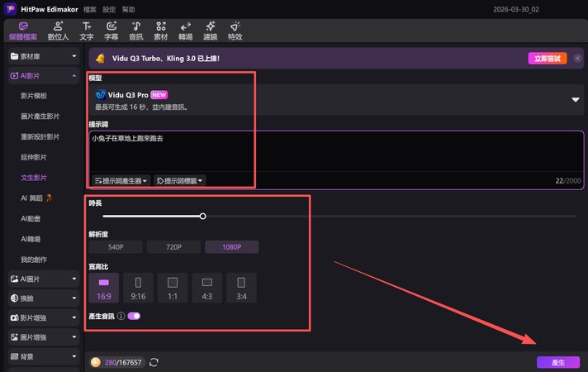
Task: Open the 提示詞產生器 prompt generator dropdown
Action: coord(121,181)
